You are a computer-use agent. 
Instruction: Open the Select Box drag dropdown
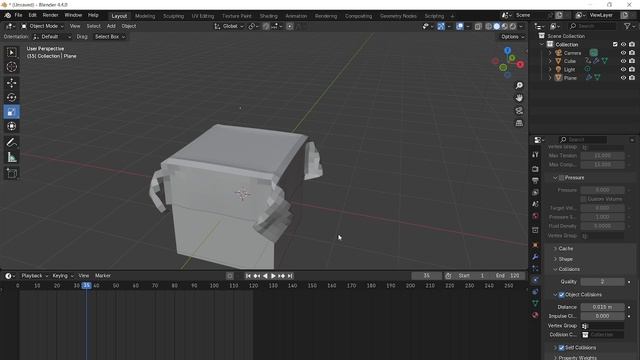tap(110, 37)
